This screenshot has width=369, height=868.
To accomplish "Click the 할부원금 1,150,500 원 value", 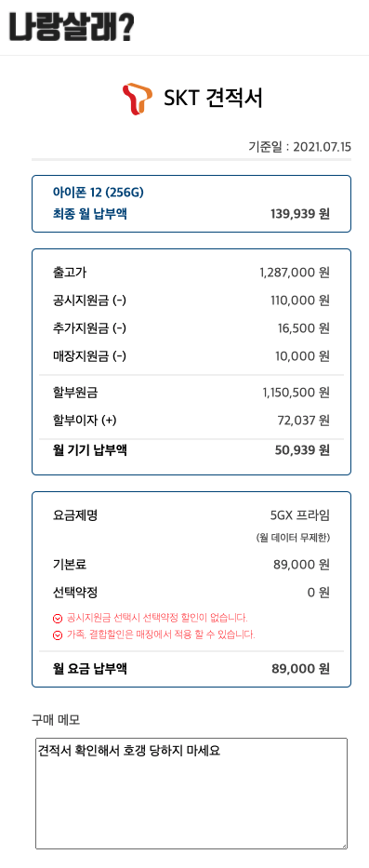I will [x=296, y=393].
